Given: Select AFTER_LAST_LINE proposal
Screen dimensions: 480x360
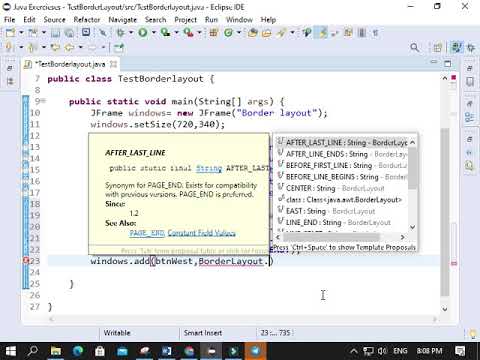Looking at the screenshot, I should pyautogui.click(x=343, y=143).
